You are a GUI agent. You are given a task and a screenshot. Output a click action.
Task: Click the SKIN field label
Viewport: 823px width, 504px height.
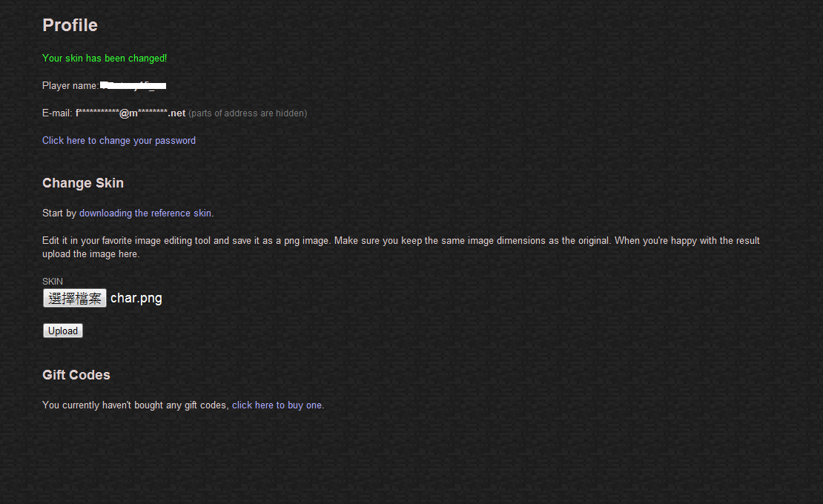coord(53,282)
